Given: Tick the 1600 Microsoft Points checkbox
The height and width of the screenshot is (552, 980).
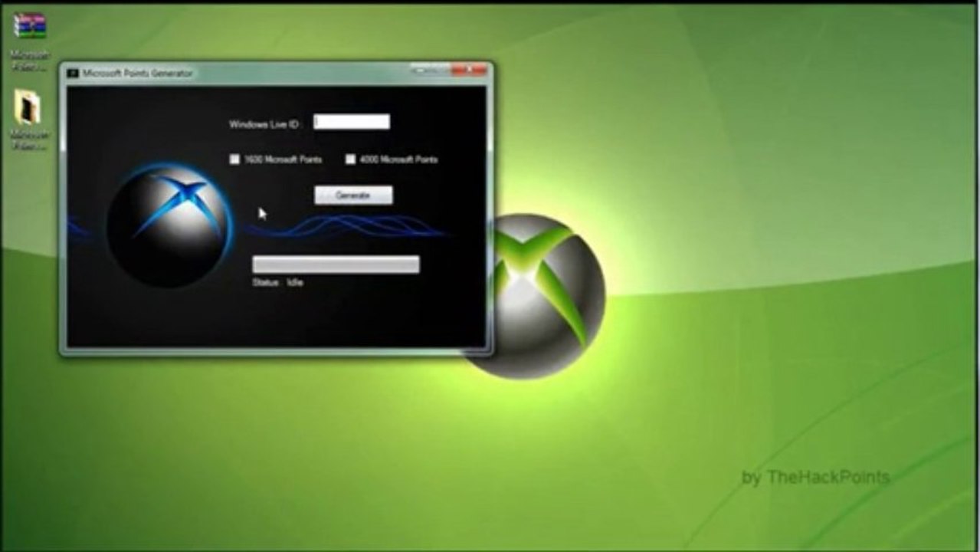Looking at the screenshot, I should (235, 159).
